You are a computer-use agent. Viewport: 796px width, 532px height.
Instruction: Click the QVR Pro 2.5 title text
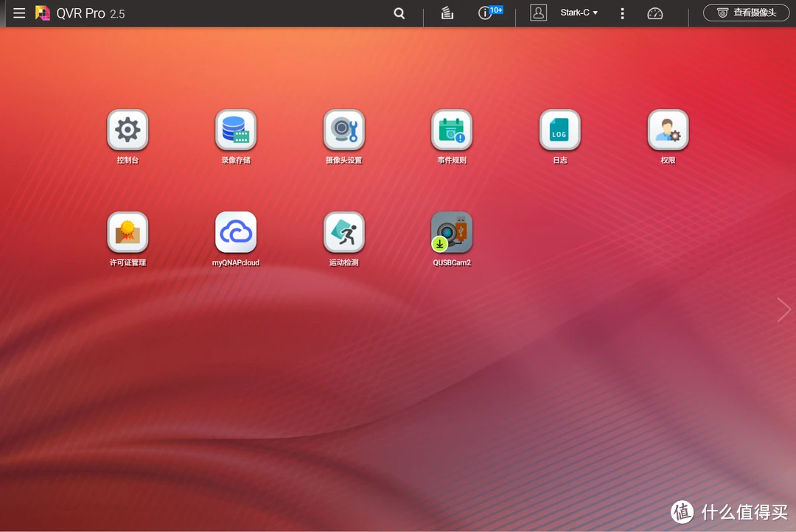pyautogui.click(x=91, y=14)
